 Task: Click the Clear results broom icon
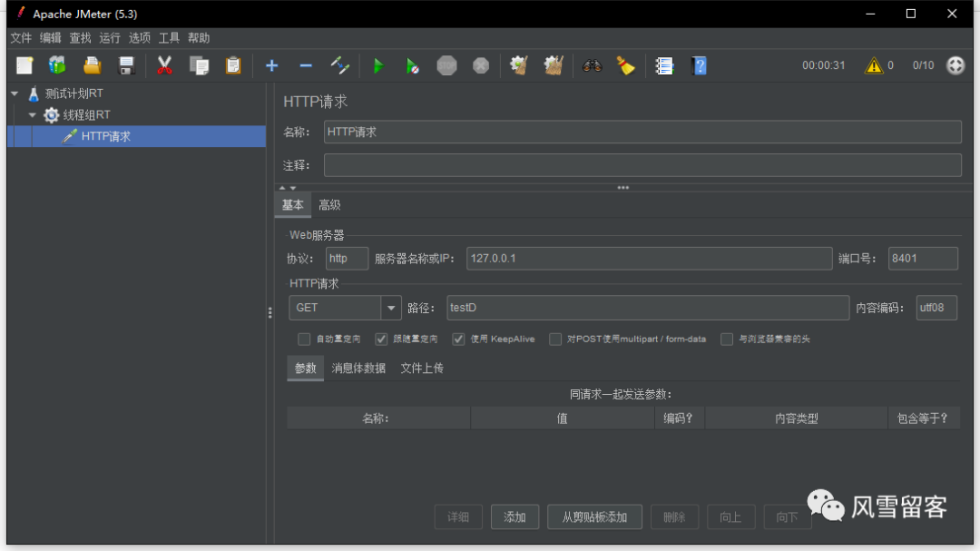tap(519, 65)
